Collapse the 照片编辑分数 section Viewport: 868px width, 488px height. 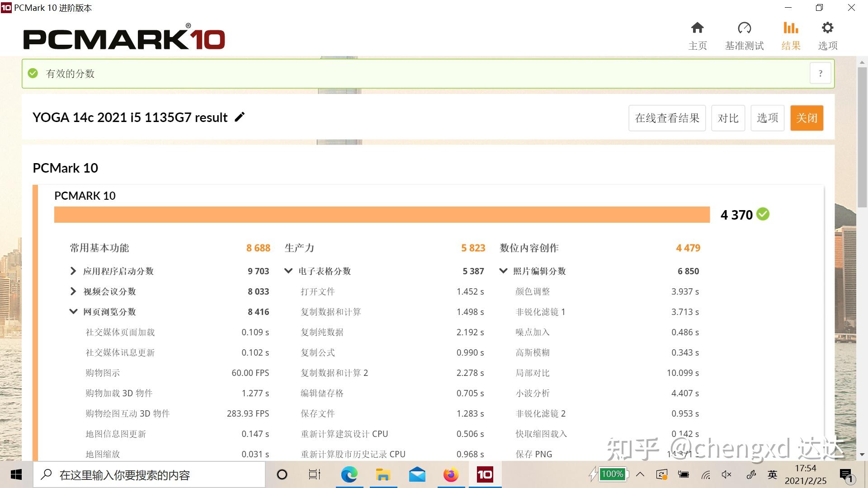[x=504, y=271]
